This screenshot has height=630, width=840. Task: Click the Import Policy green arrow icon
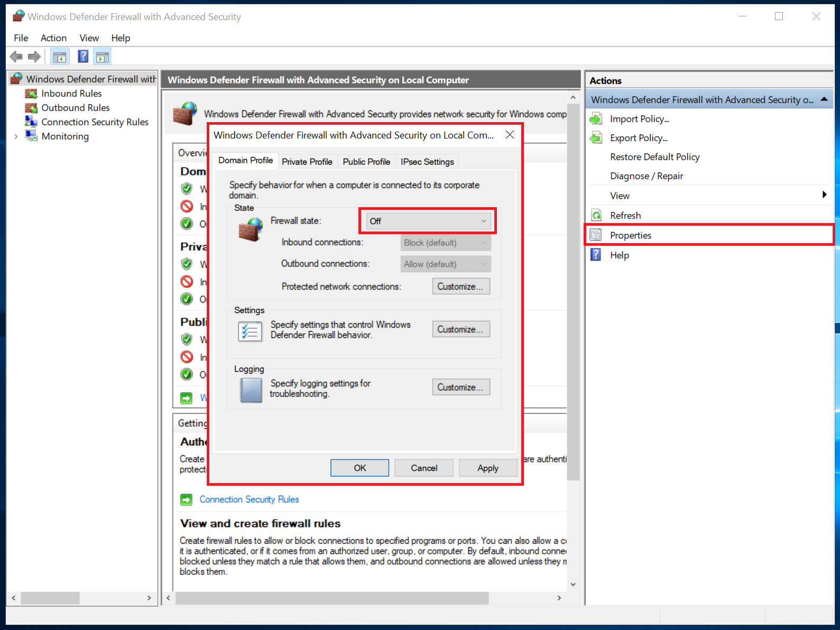[596, 119]
